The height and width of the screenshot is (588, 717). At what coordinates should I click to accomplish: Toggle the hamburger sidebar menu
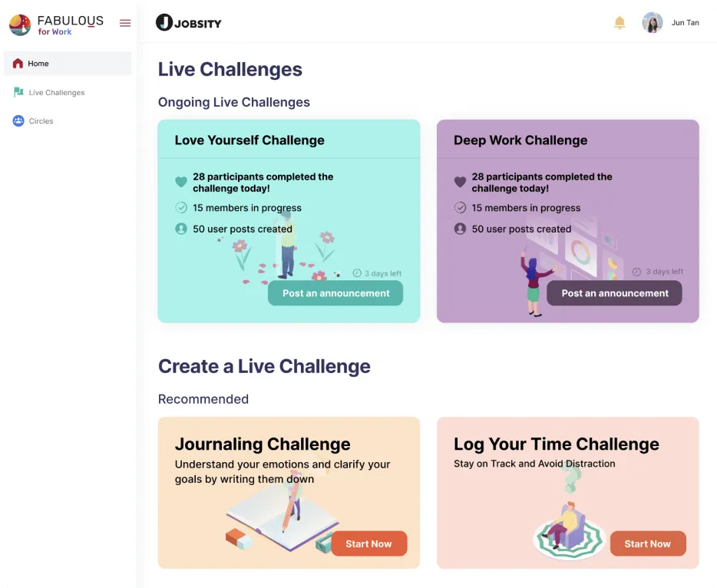coord(125,23)
